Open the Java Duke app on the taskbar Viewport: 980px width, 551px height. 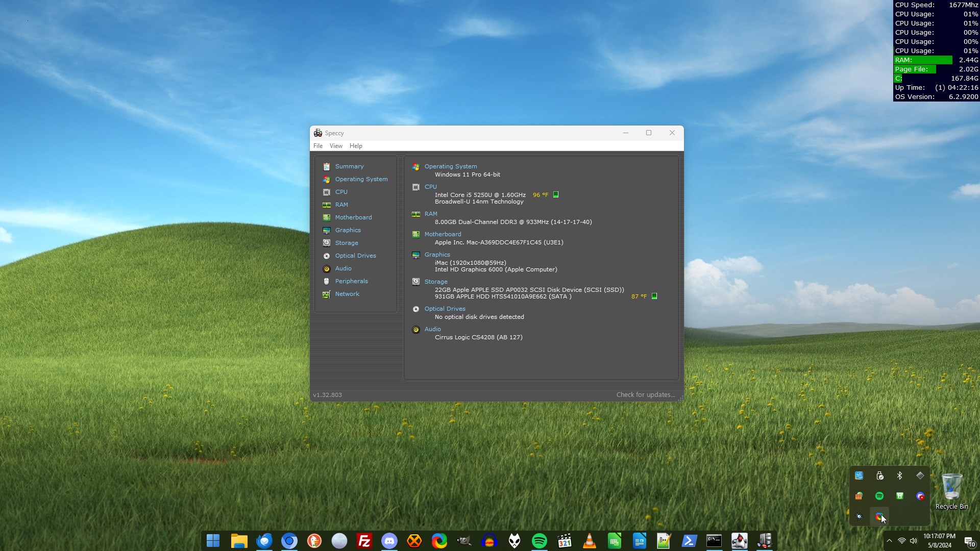739,541
